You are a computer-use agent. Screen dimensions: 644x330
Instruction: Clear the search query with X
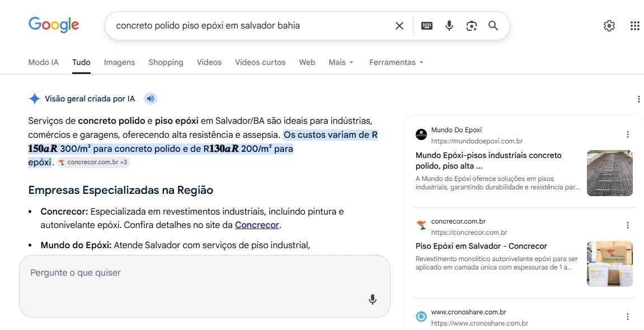pos(399,26)
